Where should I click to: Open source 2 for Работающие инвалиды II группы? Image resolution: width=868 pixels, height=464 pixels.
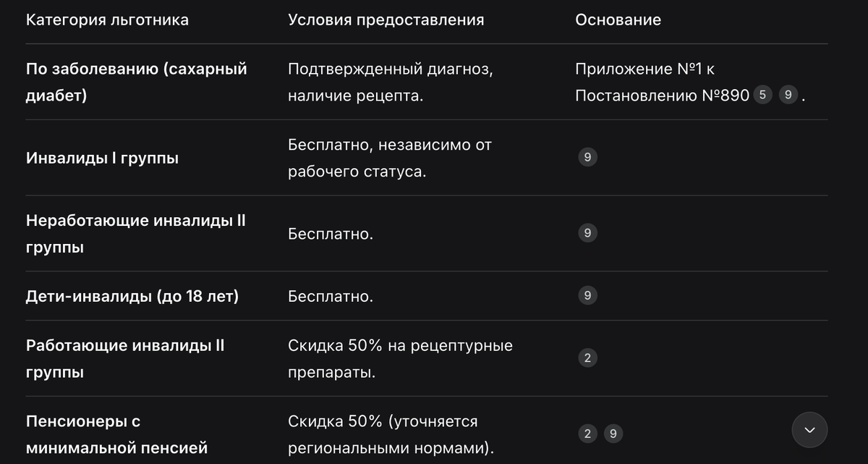click(587, 358)
